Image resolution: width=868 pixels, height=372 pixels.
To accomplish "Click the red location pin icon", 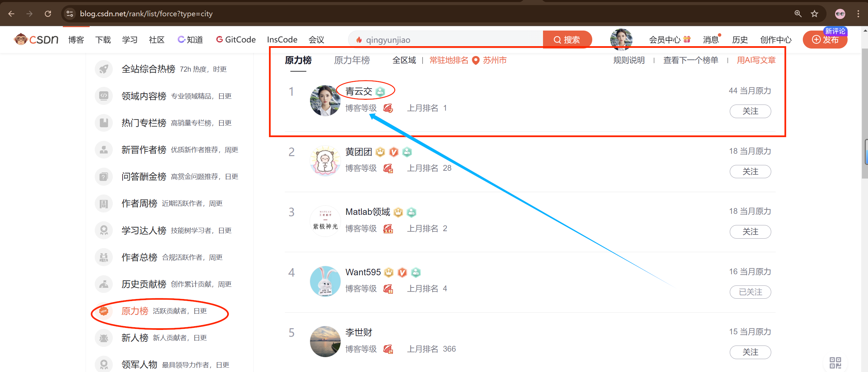I will pos(476,60).
